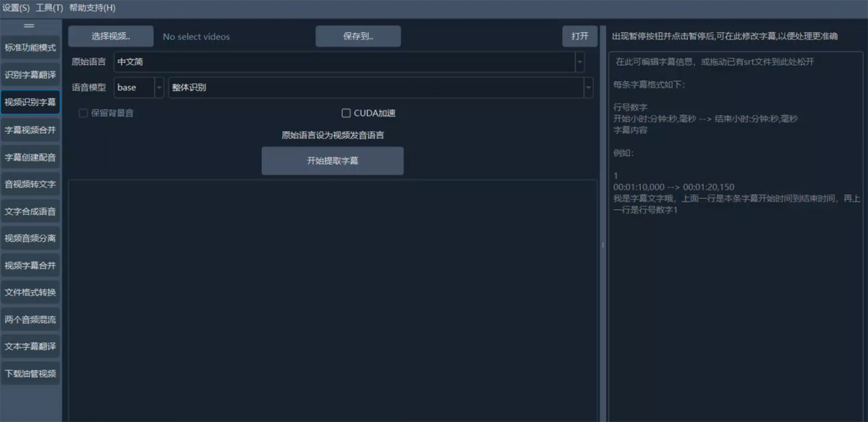Switch to 字幕视频合并 tool
Viewport: 868px width, 422px height.
click(x=30, y=130)
